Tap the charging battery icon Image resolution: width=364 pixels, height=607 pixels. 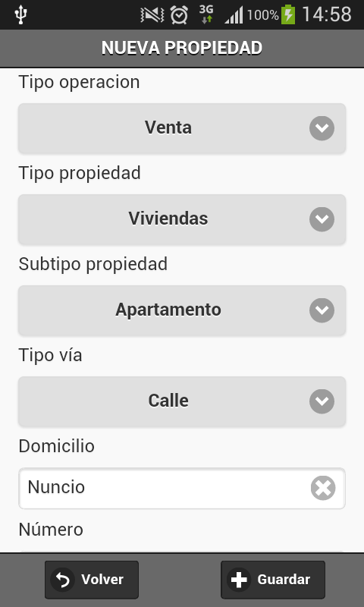coord(288,15)
